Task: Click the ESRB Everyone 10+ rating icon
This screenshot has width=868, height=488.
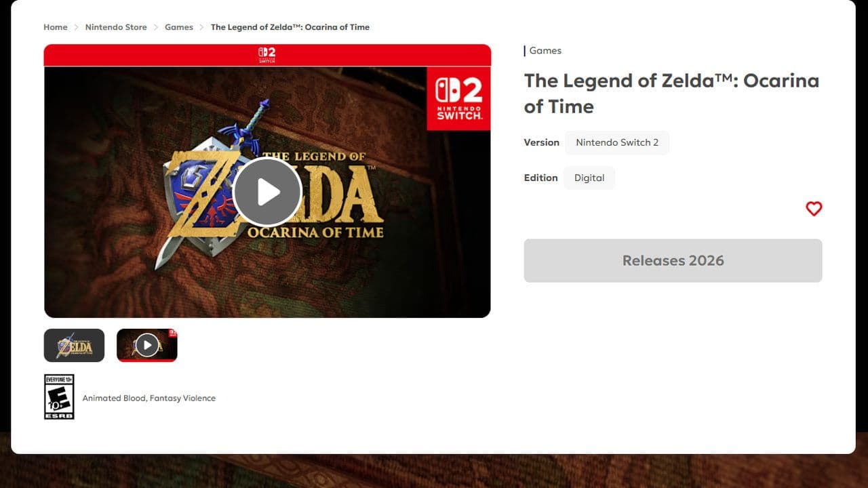Action: coord(59,396)
